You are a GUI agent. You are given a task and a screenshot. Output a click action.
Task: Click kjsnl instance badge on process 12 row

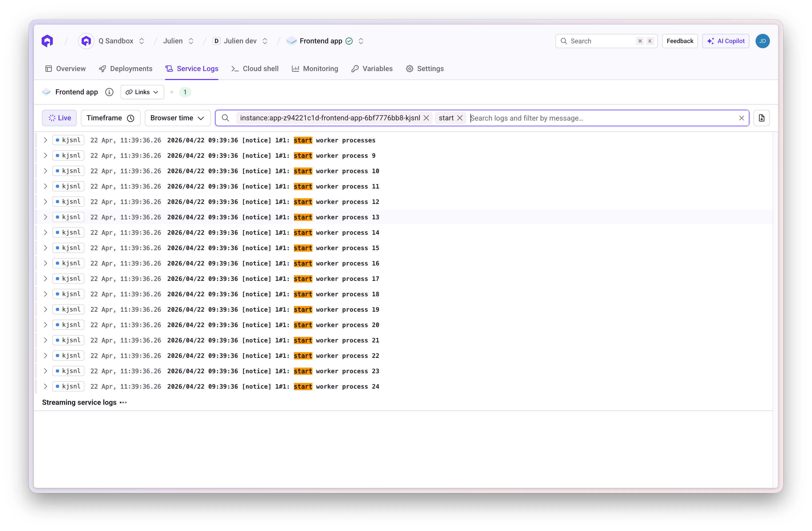pos(68,202)
